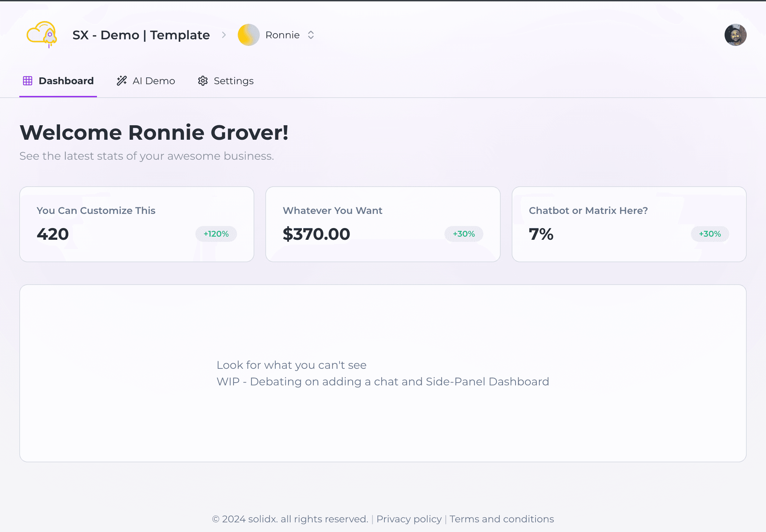Viewport: 766px width, 532px height.
Task: Switch to the AI Demo tab
Action: pyautogui.click(x=154, y=81)
